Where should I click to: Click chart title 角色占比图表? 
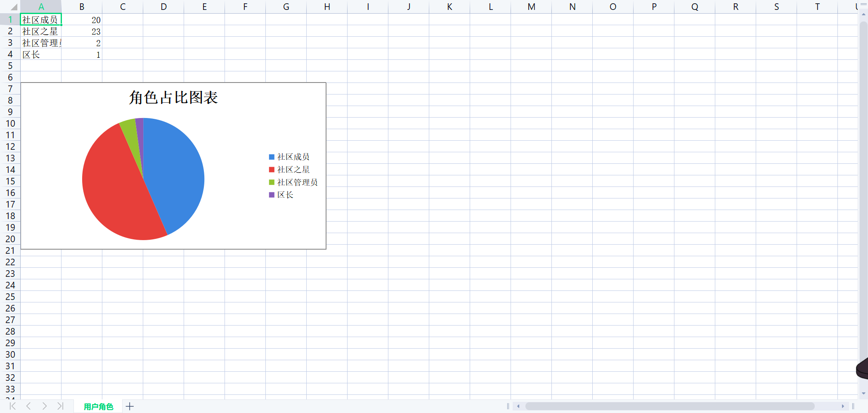pos(173,97)
